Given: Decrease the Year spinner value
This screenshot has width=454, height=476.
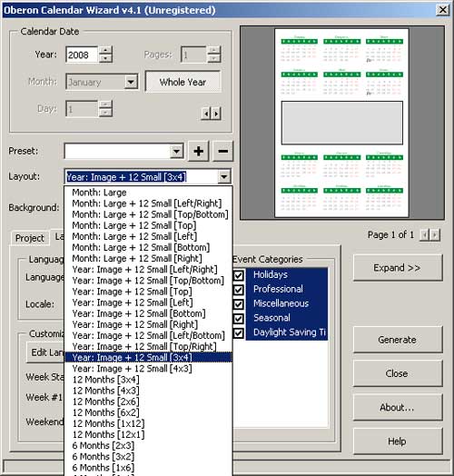Looking at the screenshot, I should (105, 58).
